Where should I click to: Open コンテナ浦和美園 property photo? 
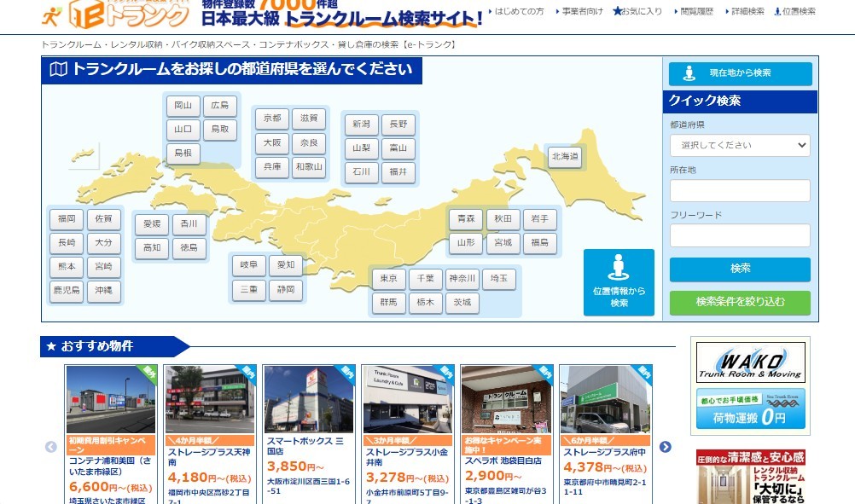tap(111, 399)
